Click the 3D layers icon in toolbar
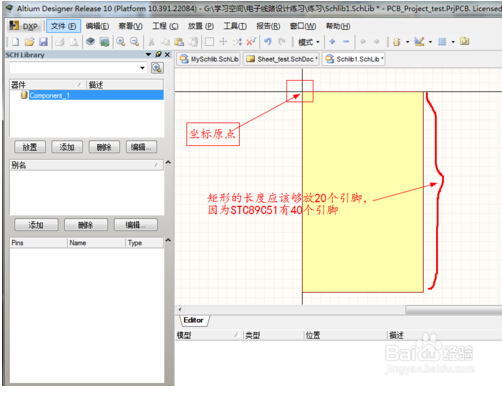 [x=90, y=42]
